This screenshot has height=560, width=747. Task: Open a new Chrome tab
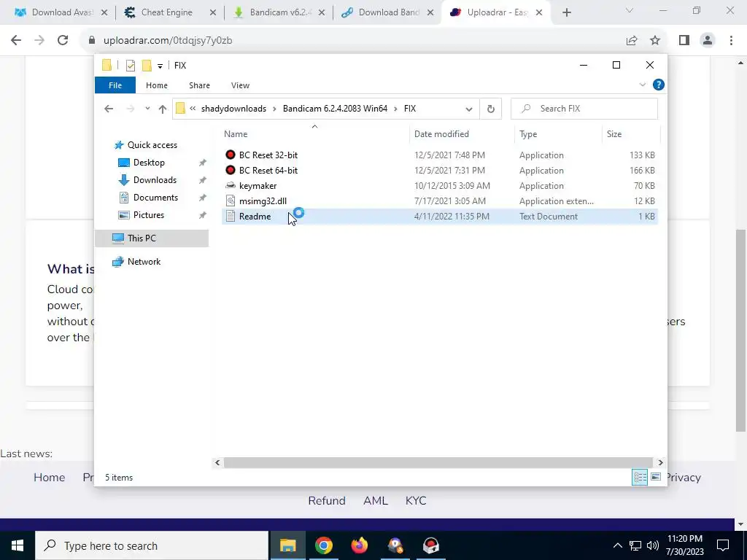(x=566, y=13)
